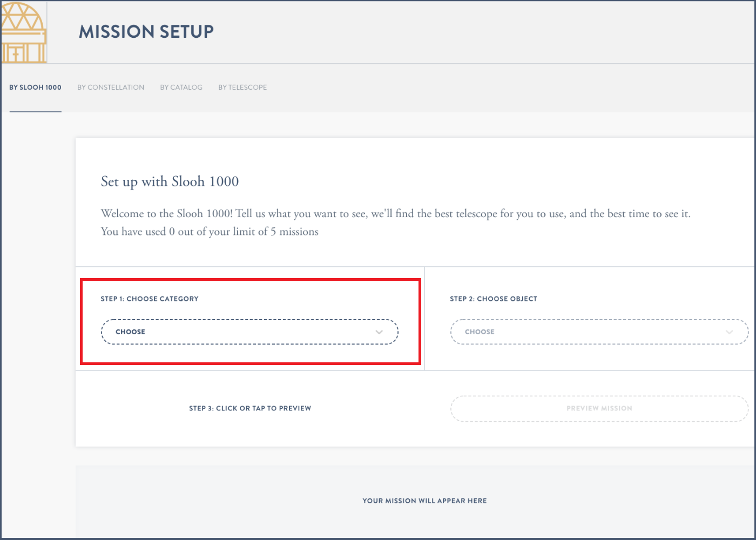
Task: Switch to the By Constellation tab
Action: 111,87
